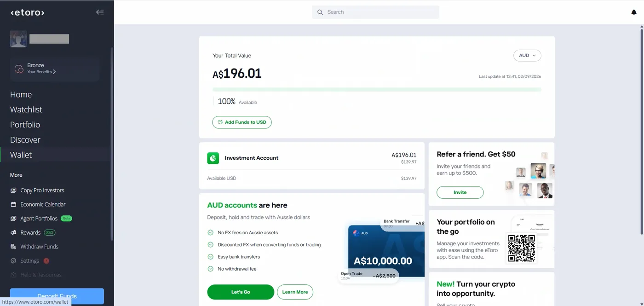
Task: Open Economic Calendar
Action: [43, 204]
